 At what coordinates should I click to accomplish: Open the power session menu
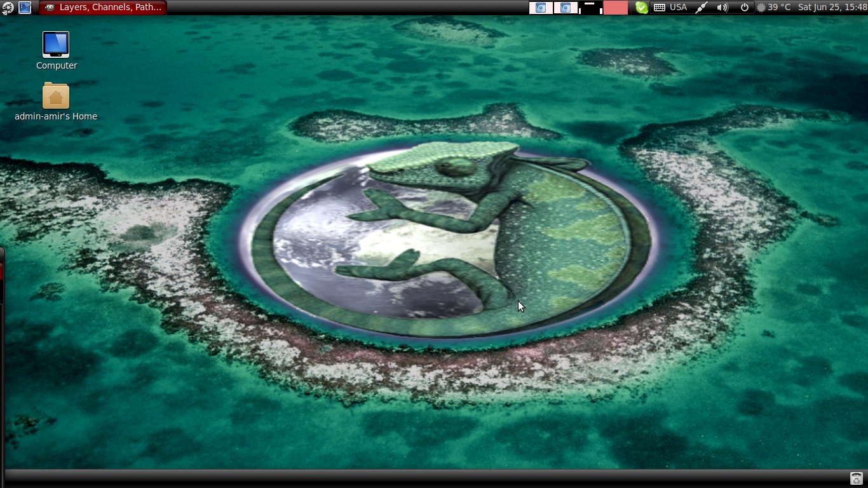point(745,8)
